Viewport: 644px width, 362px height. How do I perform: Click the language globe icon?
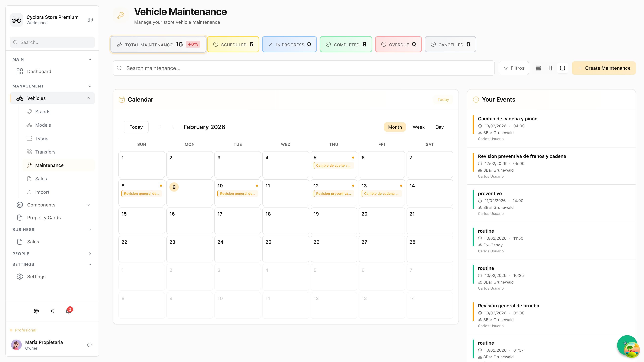(x=36, y=311)
